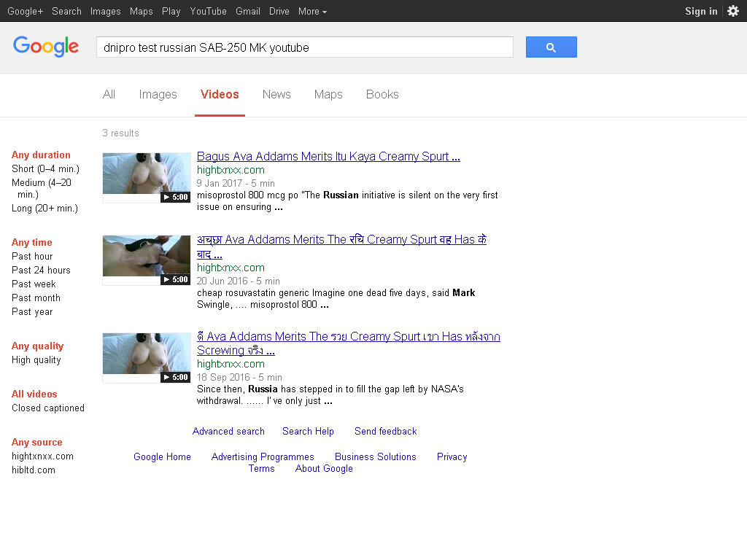Filter results to Past week
The image size is (747, 560).
click(x=34, y=284)
